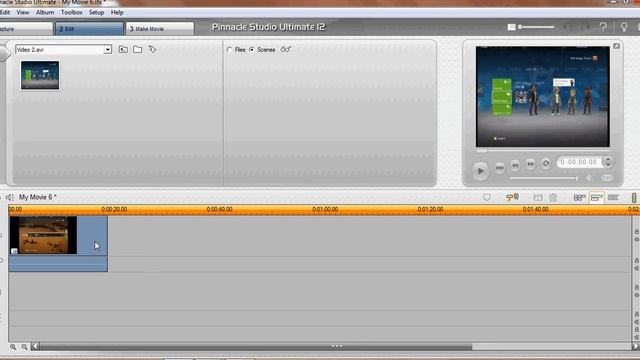The image size is (640, 360).
Task: Toggle the loop playback button
Action: click(546, 164)
